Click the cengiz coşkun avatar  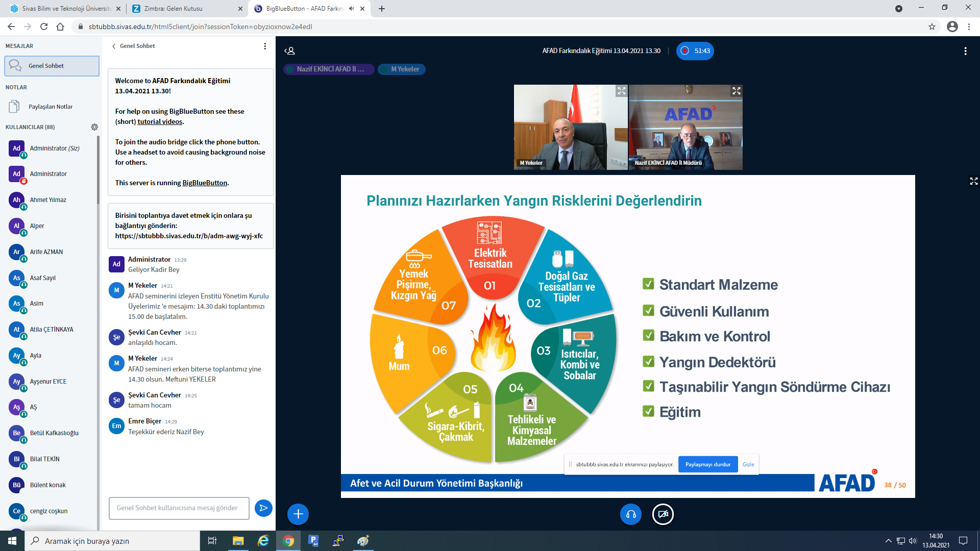coord(17,511)
